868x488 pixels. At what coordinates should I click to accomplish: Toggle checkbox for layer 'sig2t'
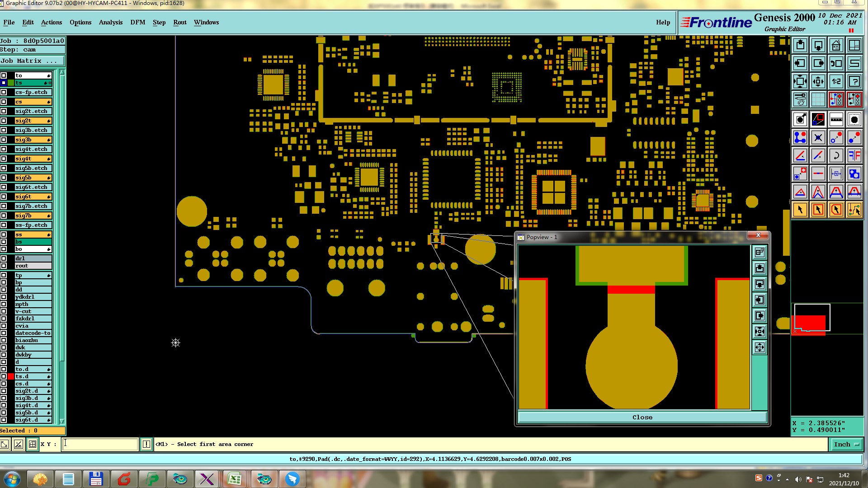(4, 121)
